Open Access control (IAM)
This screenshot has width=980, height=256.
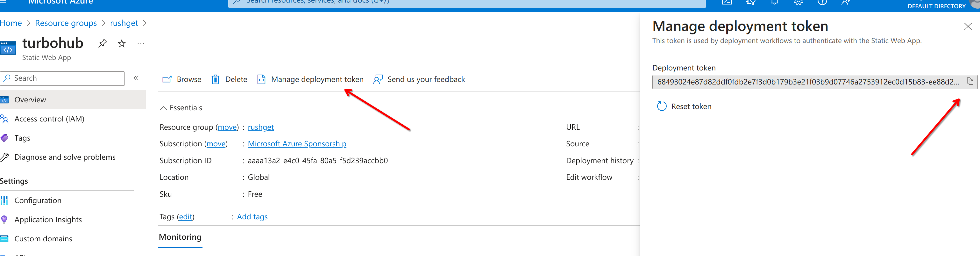coord(49,119)
